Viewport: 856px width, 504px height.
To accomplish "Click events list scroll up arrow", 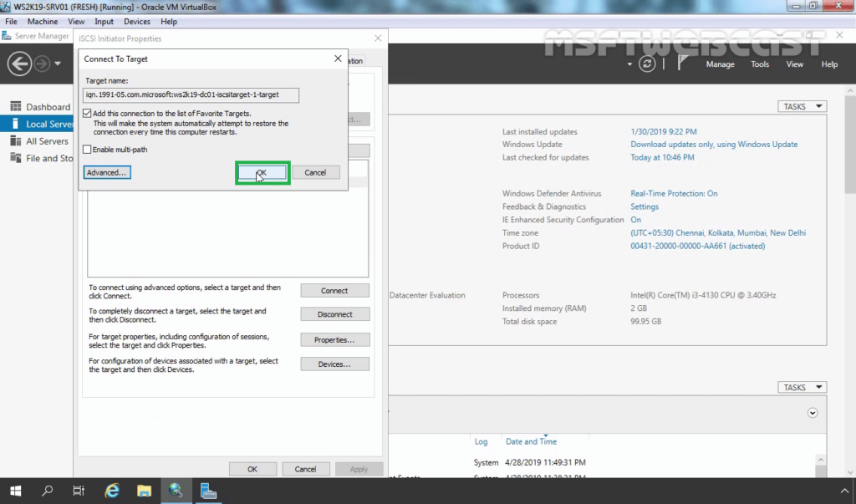I will [x=821, y=460].
